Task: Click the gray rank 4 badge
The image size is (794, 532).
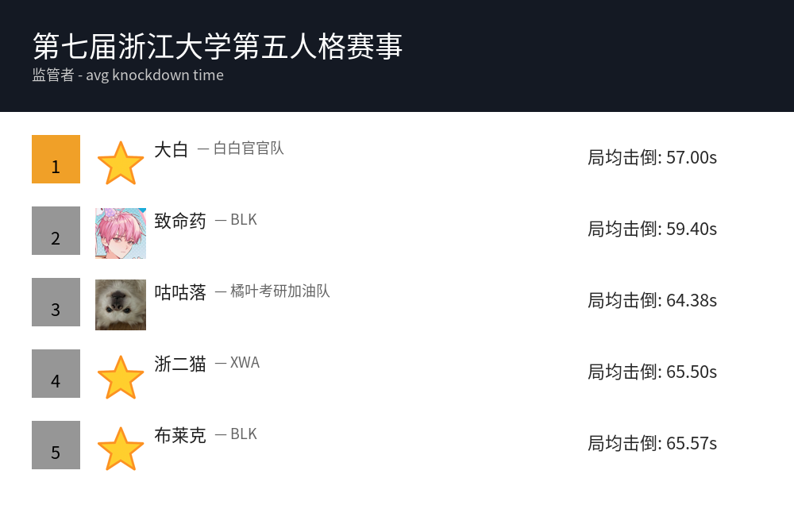Action: 56,373
